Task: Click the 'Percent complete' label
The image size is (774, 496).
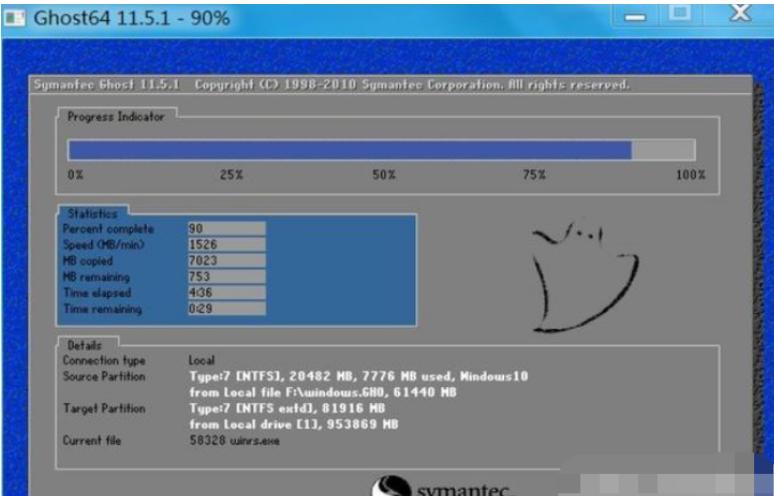Action: (x=109, y=229)
